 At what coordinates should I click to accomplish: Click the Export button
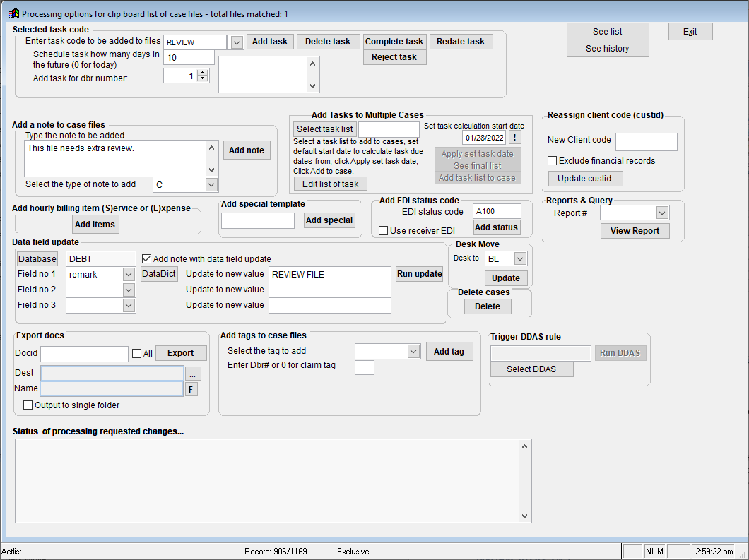click(x=181, y=353)
